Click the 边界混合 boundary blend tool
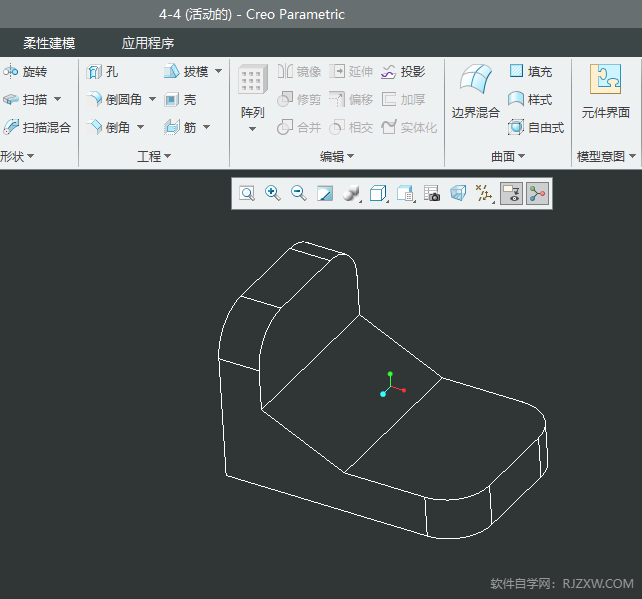Screen dimensions: 642x599 pyautogui.click(x=475, y=91)
